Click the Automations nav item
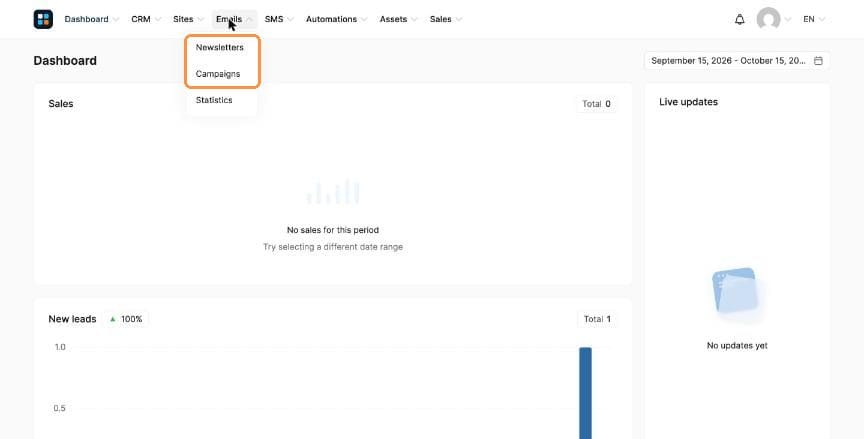This screenshot has width=864, height=439. pyautogui.click(x=331, y=19)
